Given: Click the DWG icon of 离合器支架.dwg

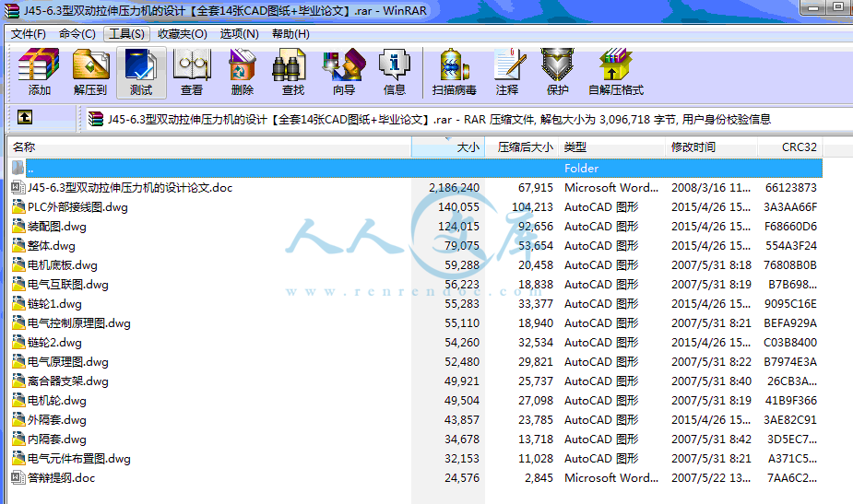Looking at the screenshot, I should click(18, 381).
